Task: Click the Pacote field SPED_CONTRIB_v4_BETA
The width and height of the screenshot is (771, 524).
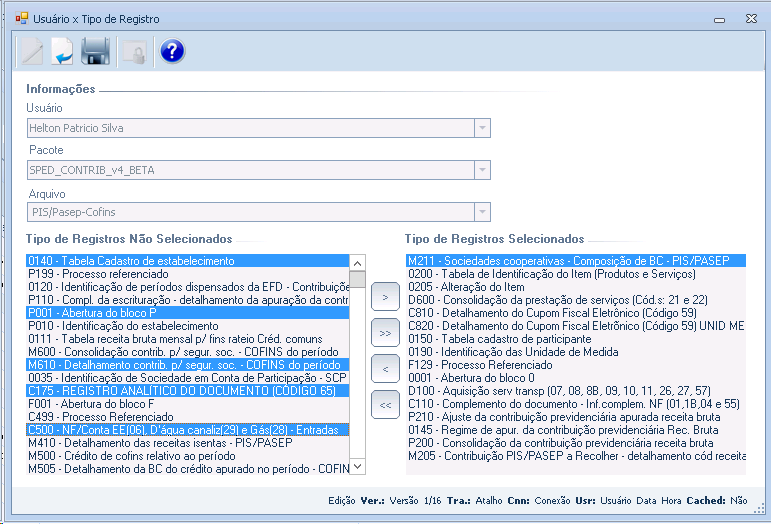Action: pyautogui.click(x=259, y=170)
